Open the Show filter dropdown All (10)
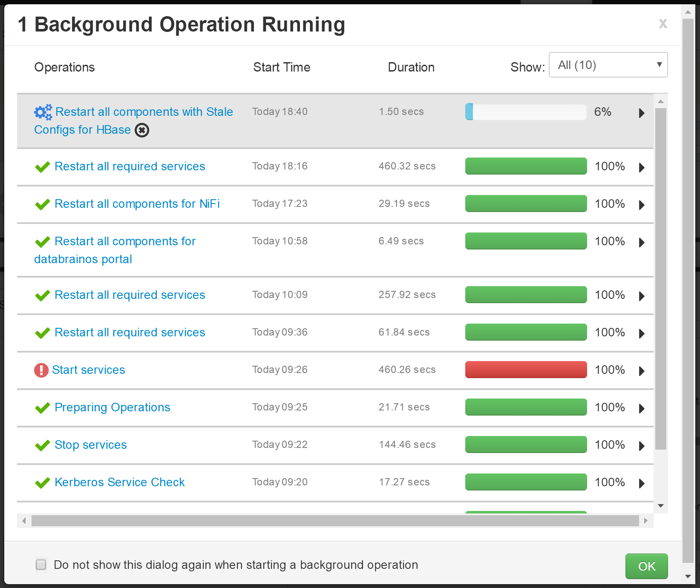Image resolution: width=700 pixels, height=588 pixels. 608,65
